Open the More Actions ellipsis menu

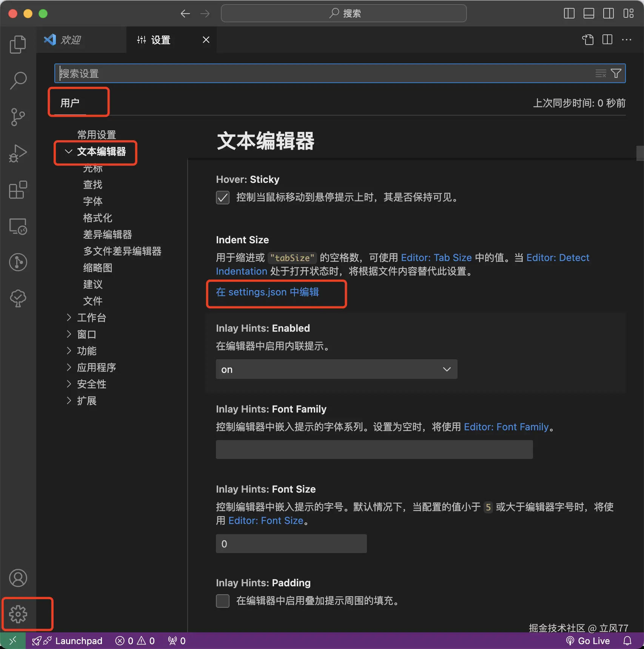(x=627, y=40)
